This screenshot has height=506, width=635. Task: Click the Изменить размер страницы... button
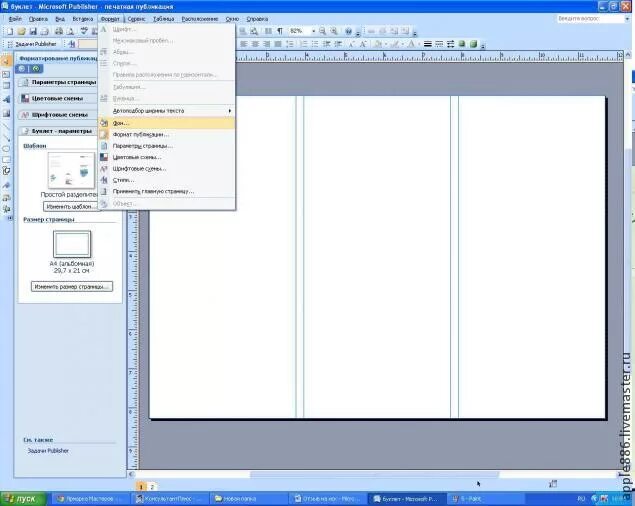[72, 287]
